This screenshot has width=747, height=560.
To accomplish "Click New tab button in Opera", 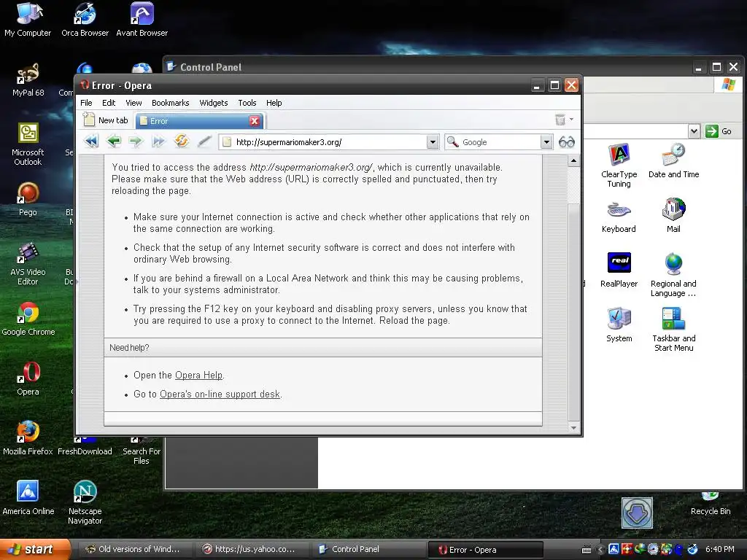I will [106, 120].
